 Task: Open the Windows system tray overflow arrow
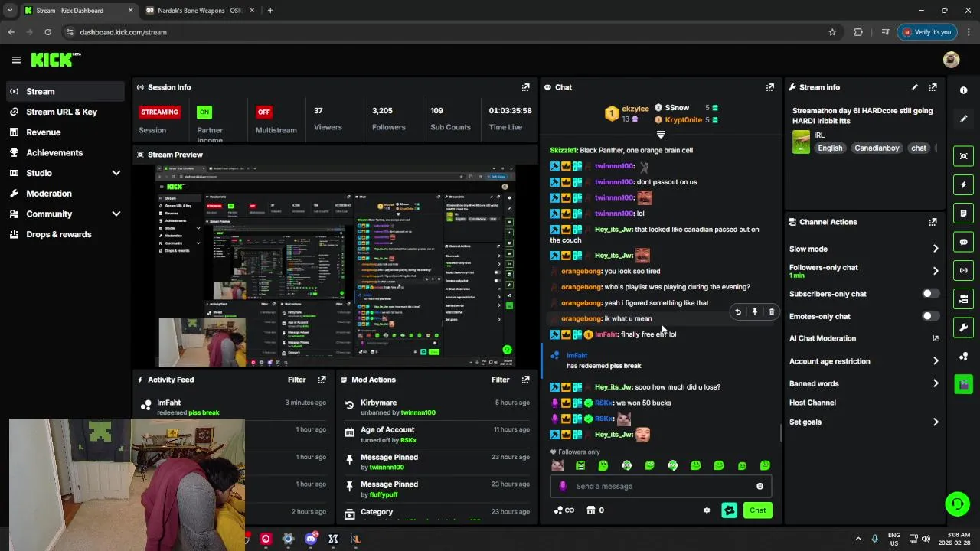coord(857,539)
